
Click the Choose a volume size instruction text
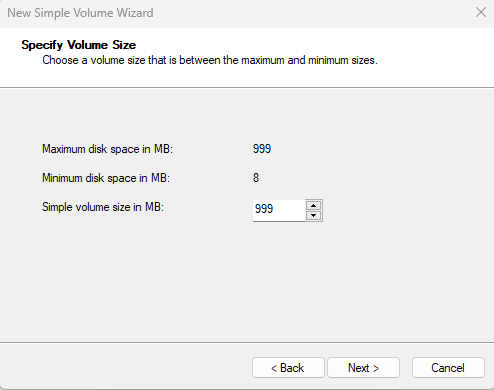210,60
